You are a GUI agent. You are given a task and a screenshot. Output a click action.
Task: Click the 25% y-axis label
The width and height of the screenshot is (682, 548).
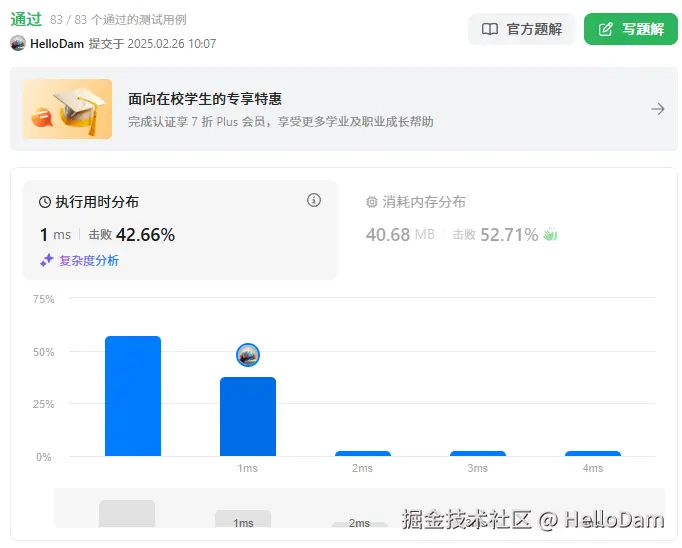43,404
